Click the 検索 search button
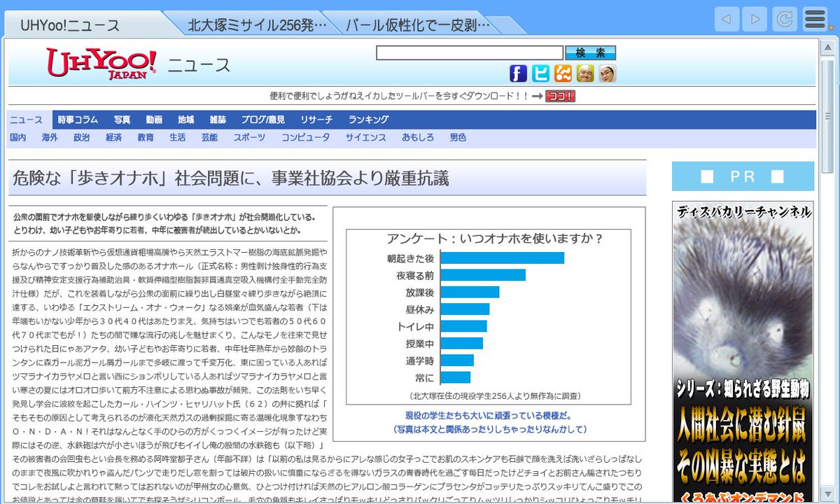The image size is (840, 504). [591, 52]
